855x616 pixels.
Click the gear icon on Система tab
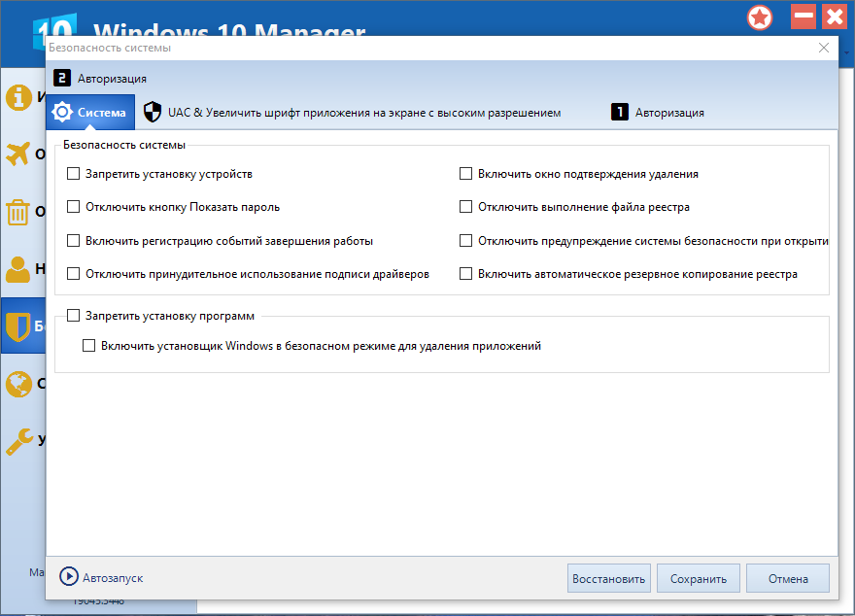62,113
